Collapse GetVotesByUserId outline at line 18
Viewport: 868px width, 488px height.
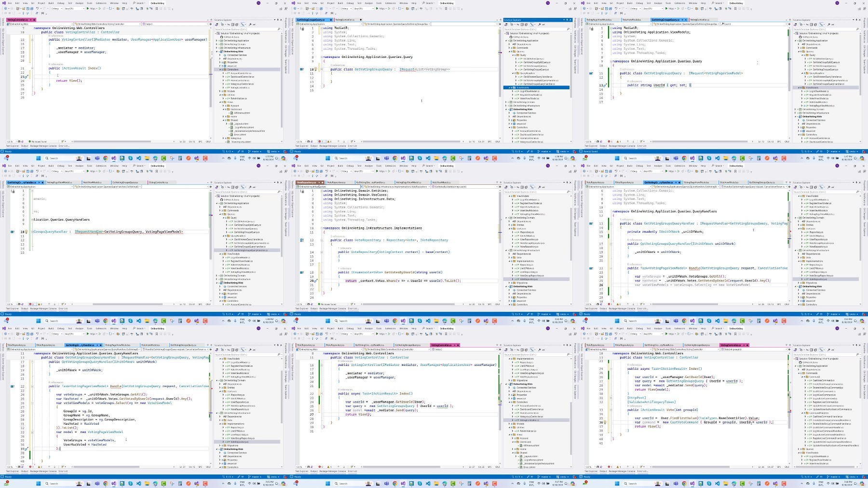(322, 272)
